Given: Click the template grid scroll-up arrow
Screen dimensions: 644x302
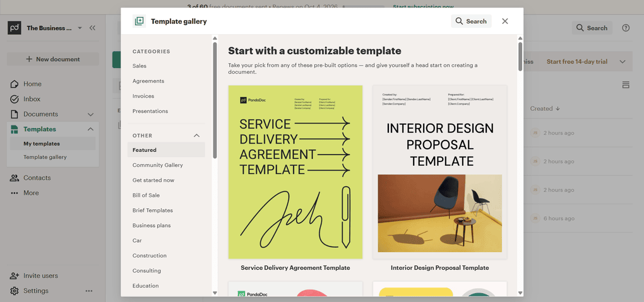Looking at the screenshot, I should tap(520, 38).
